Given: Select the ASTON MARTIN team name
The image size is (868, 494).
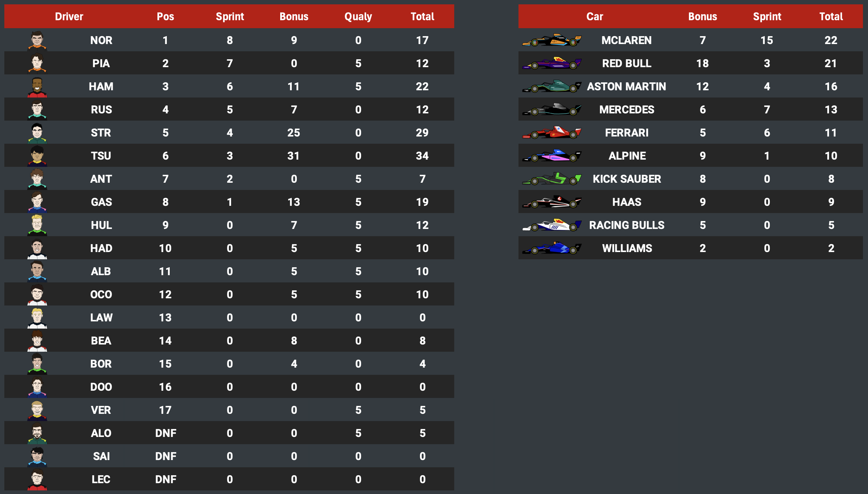Looking at the screenshot, I should (627, 86).
